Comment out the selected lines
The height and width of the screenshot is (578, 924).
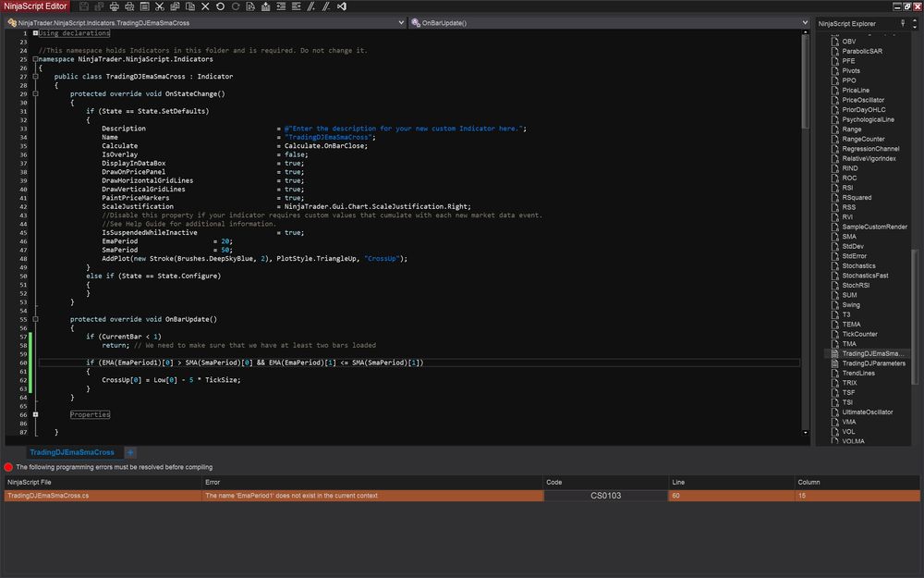click(x=311, y=6)
